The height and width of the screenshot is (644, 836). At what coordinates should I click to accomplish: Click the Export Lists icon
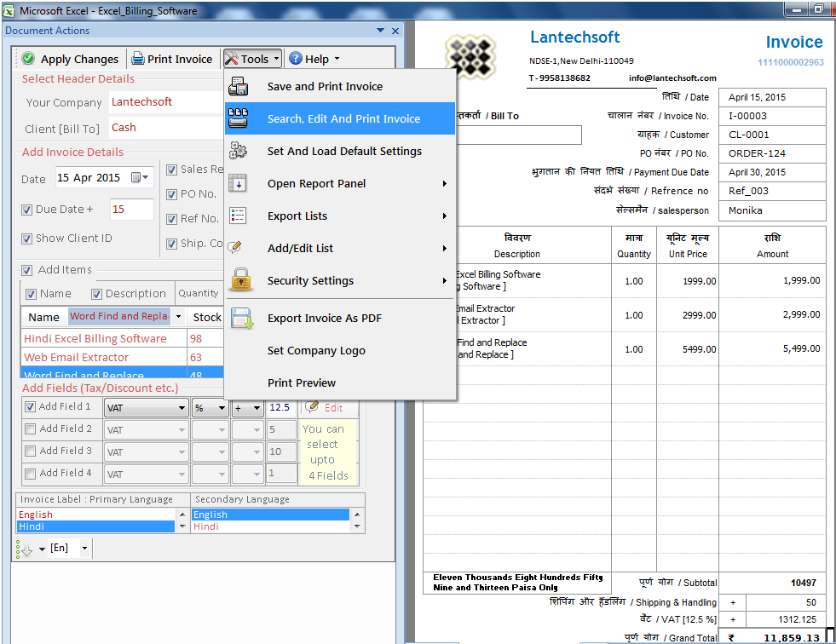tap(238, 216)
